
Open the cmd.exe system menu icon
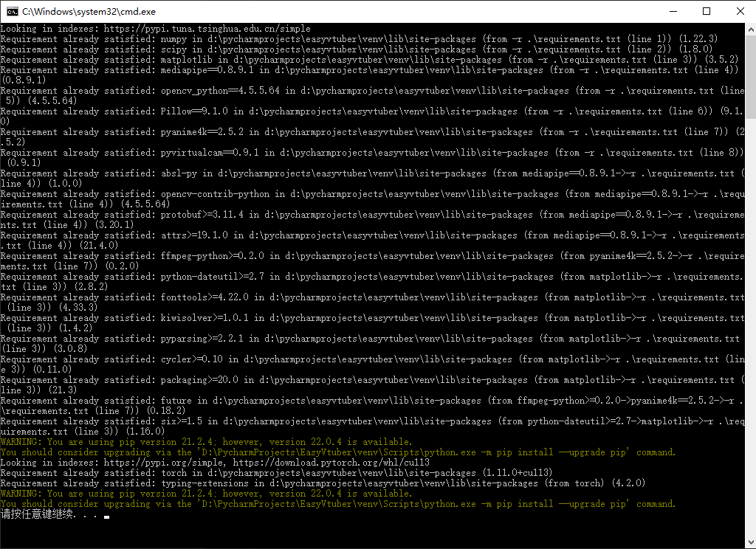click(12, 11)
